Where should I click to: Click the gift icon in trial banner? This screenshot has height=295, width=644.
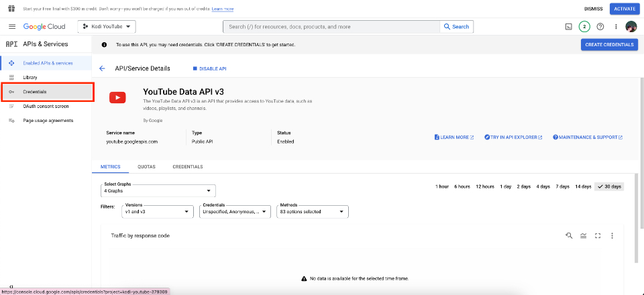pos(11,9)
